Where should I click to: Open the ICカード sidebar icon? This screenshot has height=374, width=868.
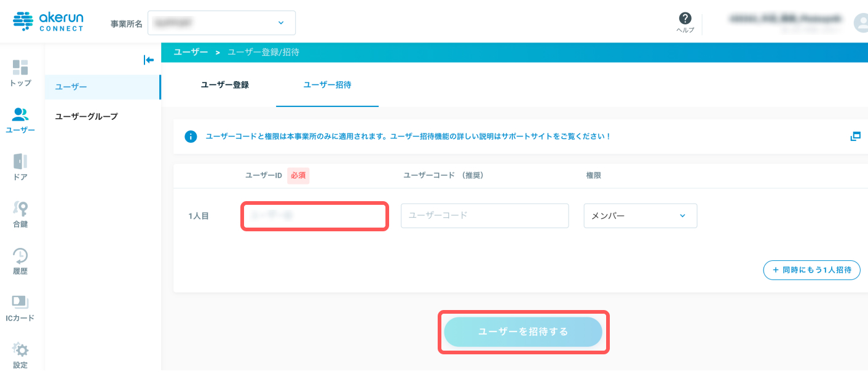(20, 308)
